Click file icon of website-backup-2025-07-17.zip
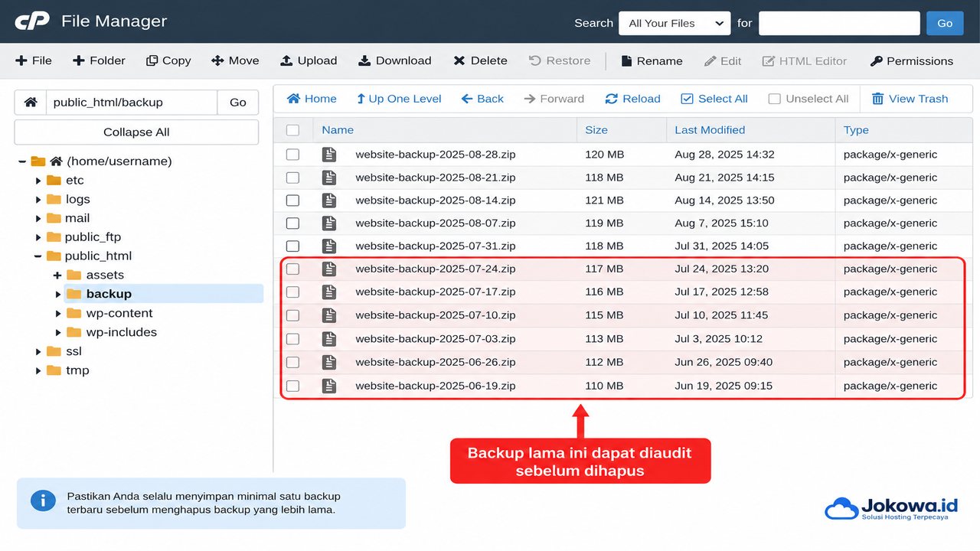 point(329,292)
